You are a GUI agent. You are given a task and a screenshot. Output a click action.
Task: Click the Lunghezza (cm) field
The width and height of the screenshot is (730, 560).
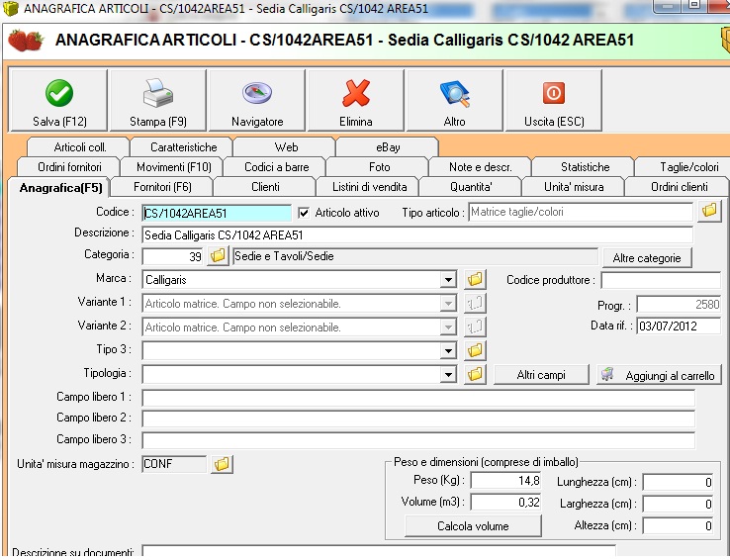tap(678, 482)
